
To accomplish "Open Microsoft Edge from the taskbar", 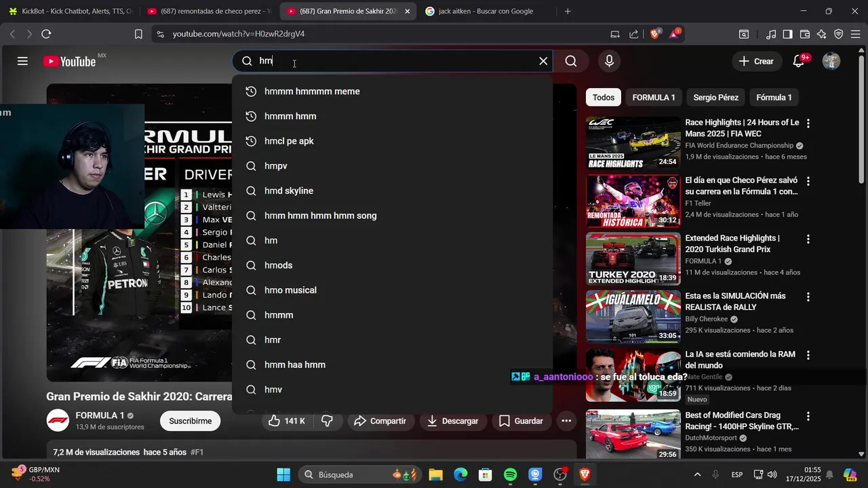I will [x=460, y=474].
